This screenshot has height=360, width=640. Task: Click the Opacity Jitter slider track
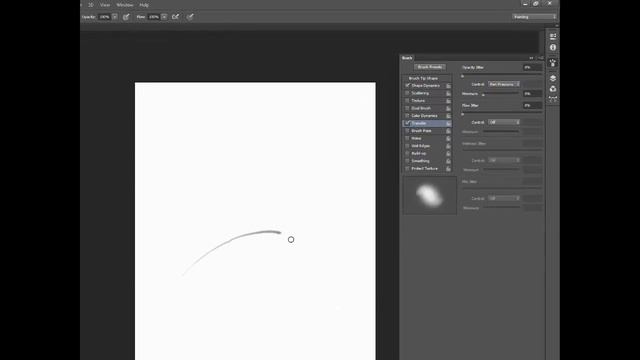coord(502,75)
